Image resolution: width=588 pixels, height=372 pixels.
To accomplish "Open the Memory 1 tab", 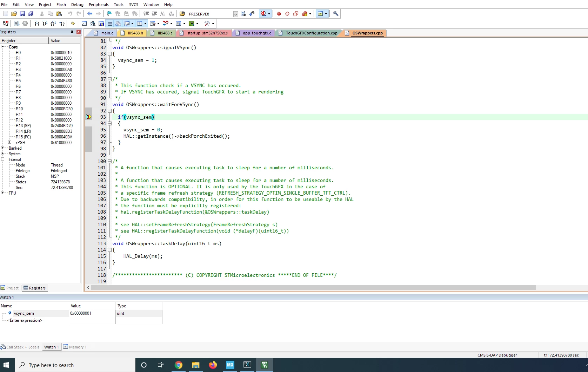I will pyautogui.click(x=75, y=347).
